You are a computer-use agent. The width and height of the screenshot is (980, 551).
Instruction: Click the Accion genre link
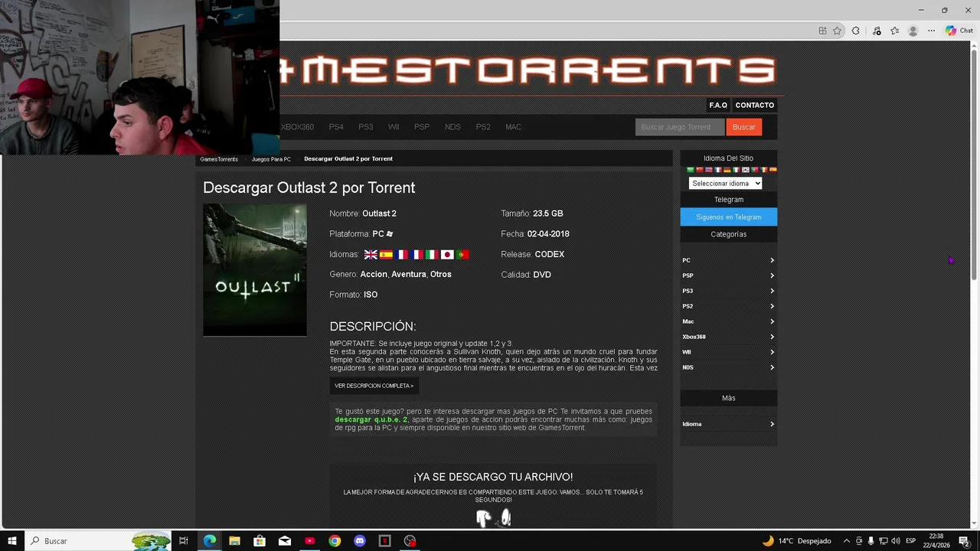(x=374, y=274)
